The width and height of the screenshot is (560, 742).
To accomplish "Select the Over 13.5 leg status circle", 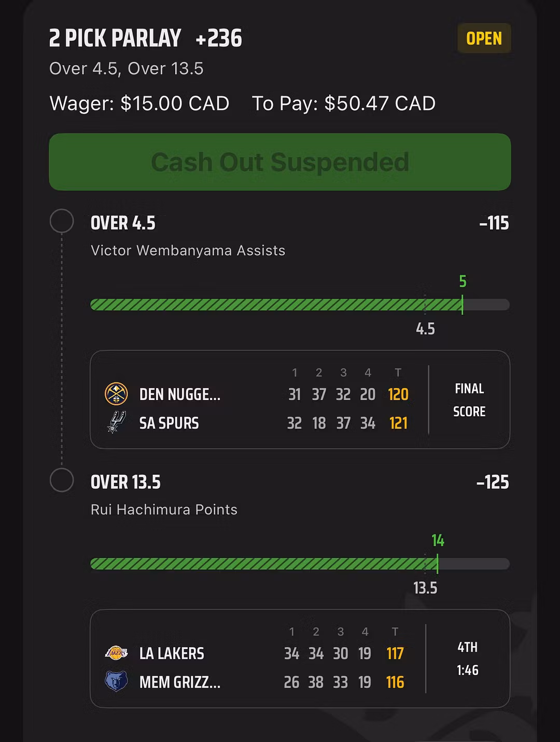I will (x=62, y=480).
